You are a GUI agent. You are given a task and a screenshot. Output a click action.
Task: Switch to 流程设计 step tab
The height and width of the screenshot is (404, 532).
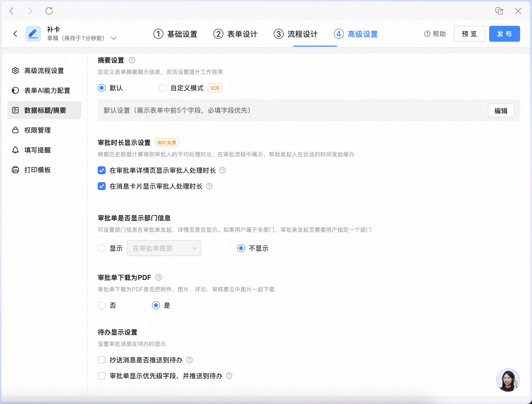[x=296, y=34]
